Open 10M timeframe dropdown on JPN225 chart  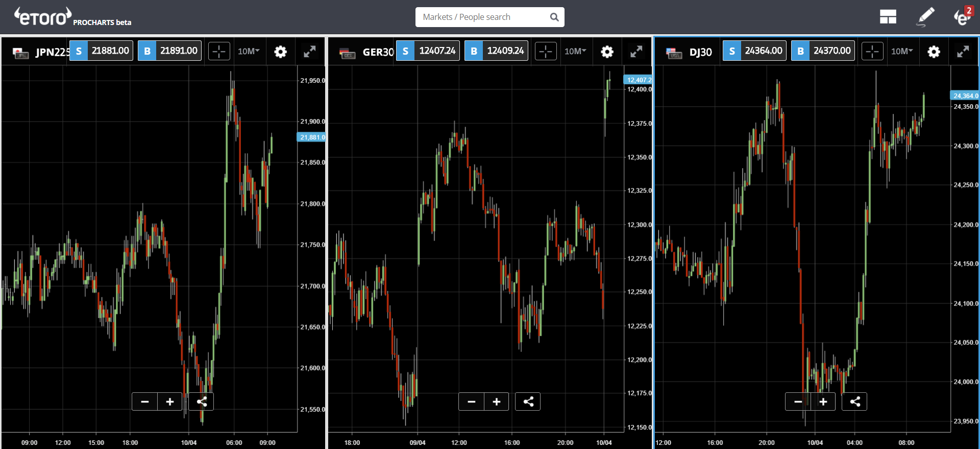coord(249,51)
